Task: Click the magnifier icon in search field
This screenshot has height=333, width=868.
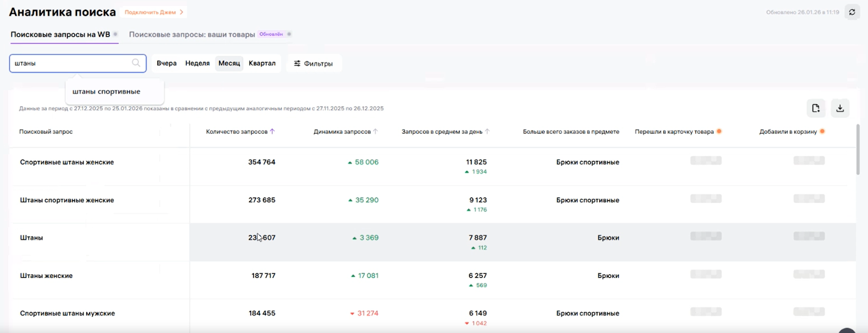Action: click(x=136, y=63)
